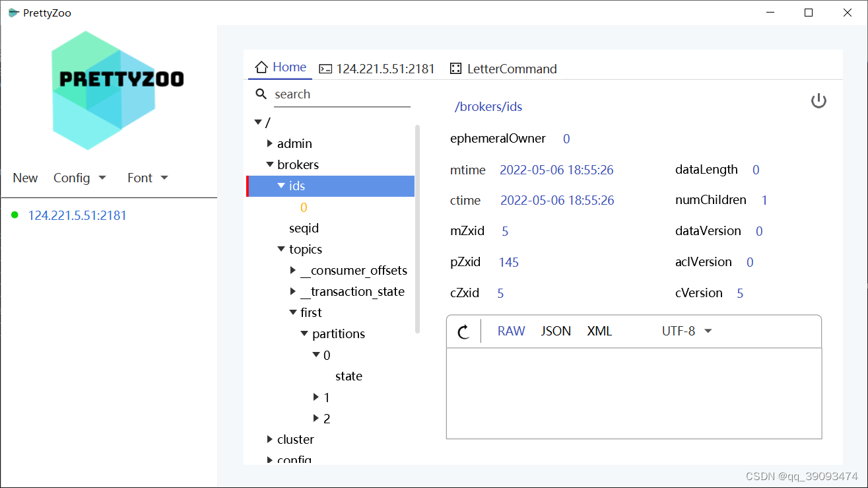Click the node data text area
This screenshot has height=488, width=868.
[x=634, y=393]
